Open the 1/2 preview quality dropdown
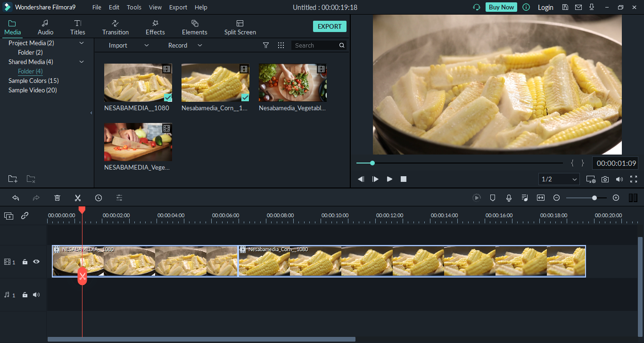Screen dimensions: 644x343 click(559, 179)
